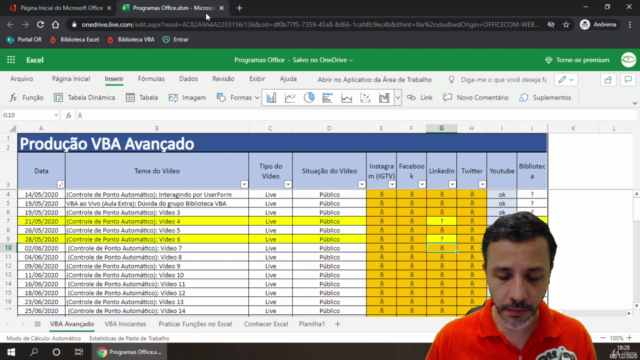
Task: Add a Novo Comentário
Action: pyautogui.click(x=476, y=98)
